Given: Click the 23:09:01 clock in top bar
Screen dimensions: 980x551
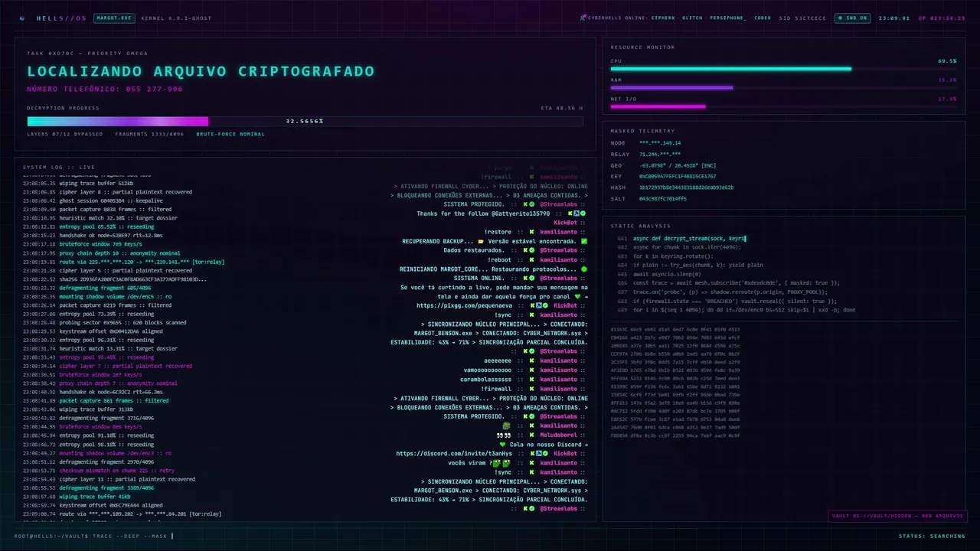Looking at the screenshot, I should [x=894, y=18].
